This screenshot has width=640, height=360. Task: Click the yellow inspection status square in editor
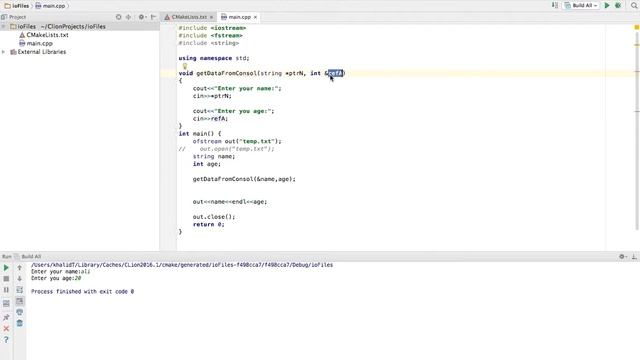(x=636, y=27)
